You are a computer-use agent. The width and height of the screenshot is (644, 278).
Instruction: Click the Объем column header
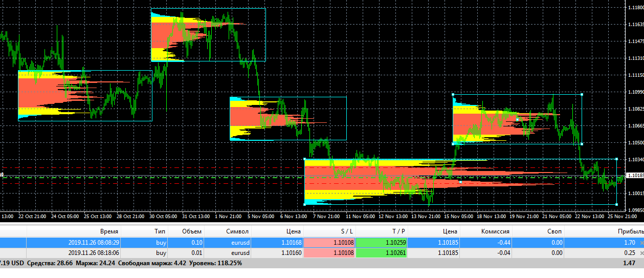[192, 231]
